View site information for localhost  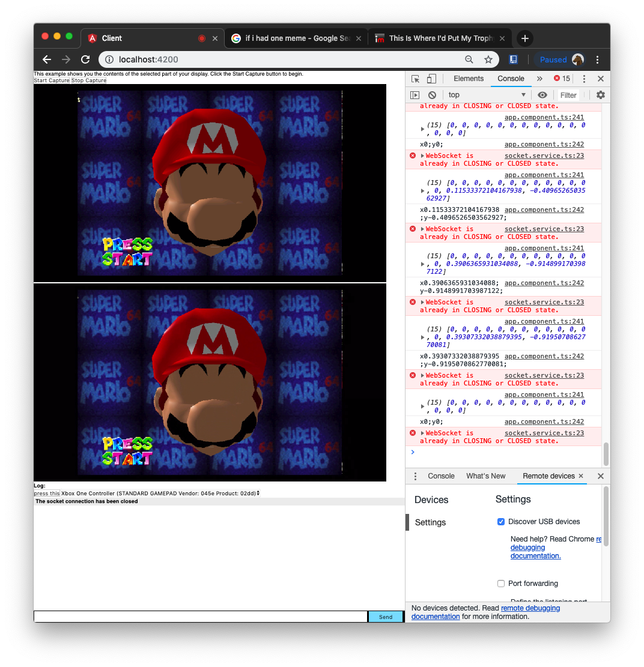tap(109, 59)
